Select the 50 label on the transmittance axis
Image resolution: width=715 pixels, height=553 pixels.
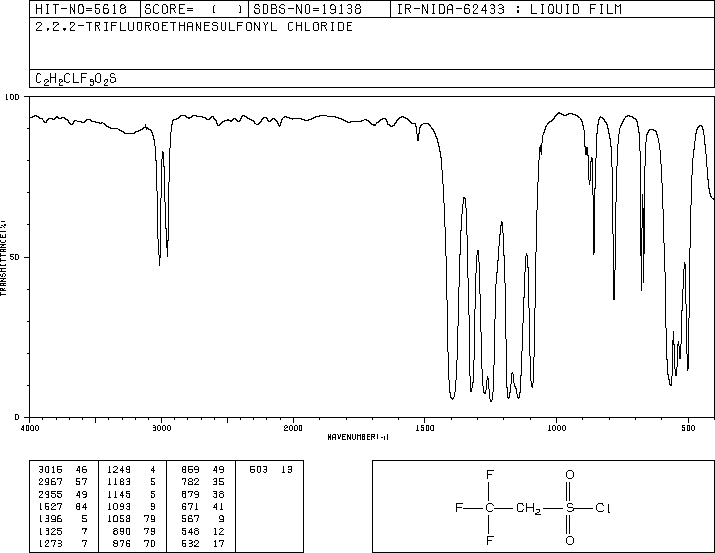15,257
